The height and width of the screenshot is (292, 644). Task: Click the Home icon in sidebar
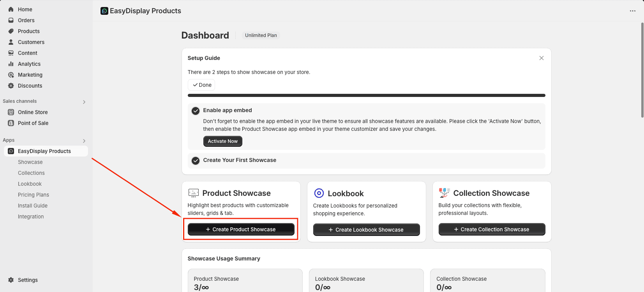click(11, 9)
